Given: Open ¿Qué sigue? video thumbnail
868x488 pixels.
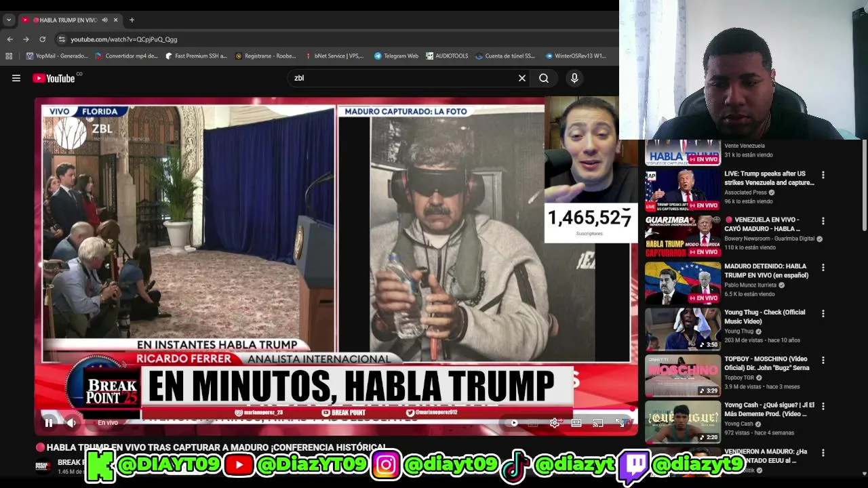Looking at the screenshot, I should [682, 422].
